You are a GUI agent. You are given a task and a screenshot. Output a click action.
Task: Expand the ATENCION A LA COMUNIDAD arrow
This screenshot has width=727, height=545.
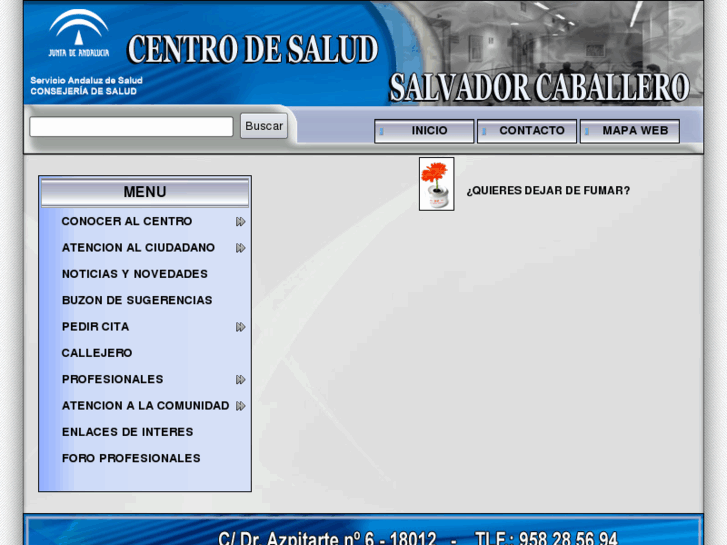click(x=240, y=406)
